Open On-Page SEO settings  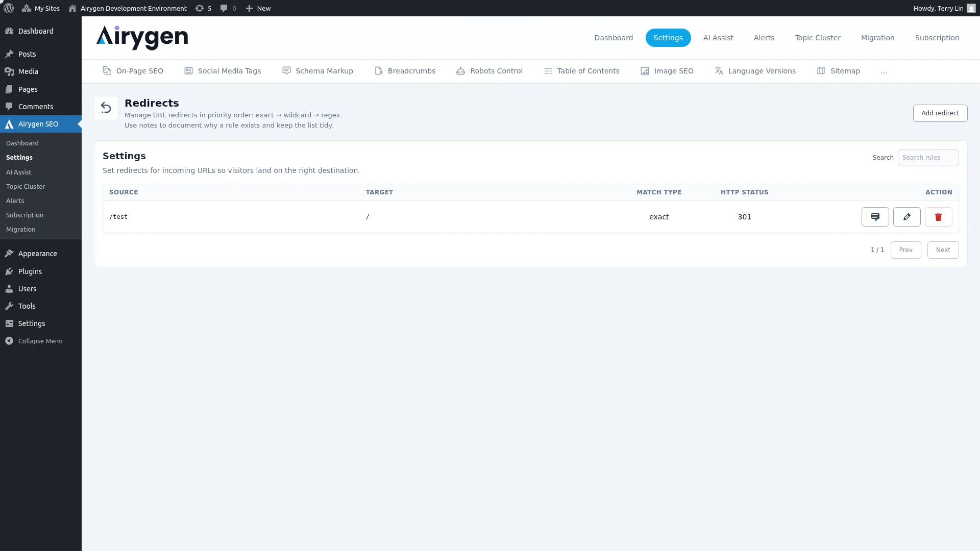coord(133,71)
